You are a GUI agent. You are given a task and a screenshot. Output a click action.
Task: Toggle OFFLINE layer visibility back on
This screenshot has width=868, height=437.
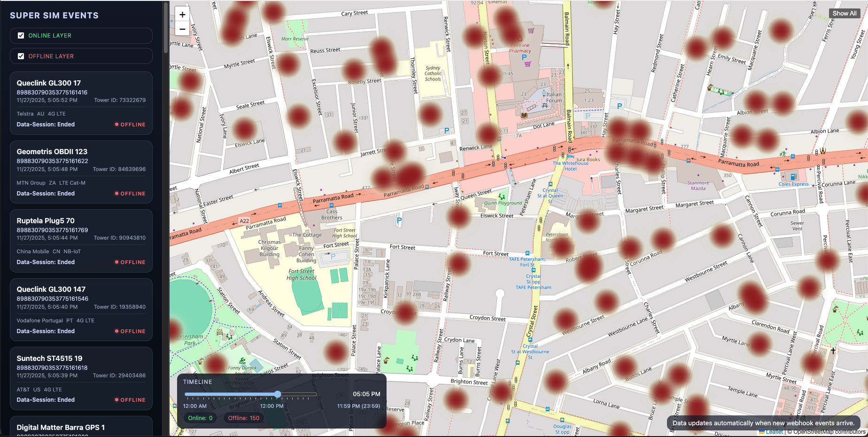tap(21, 56)
